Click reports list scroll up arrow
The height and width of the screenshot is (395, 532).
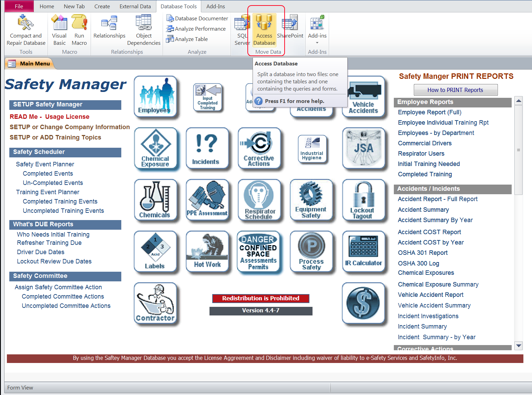coord(519,101)
